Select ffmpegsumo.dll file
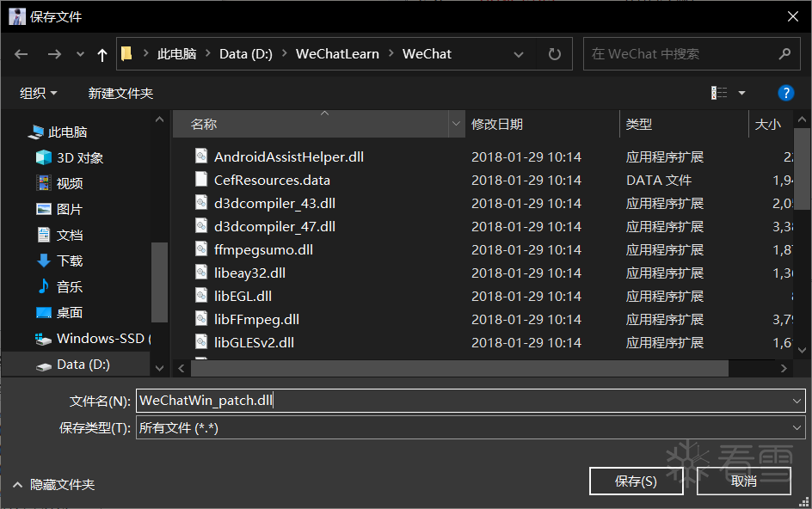The width and height of the screenshot is (812, 509). pos(263,250)
